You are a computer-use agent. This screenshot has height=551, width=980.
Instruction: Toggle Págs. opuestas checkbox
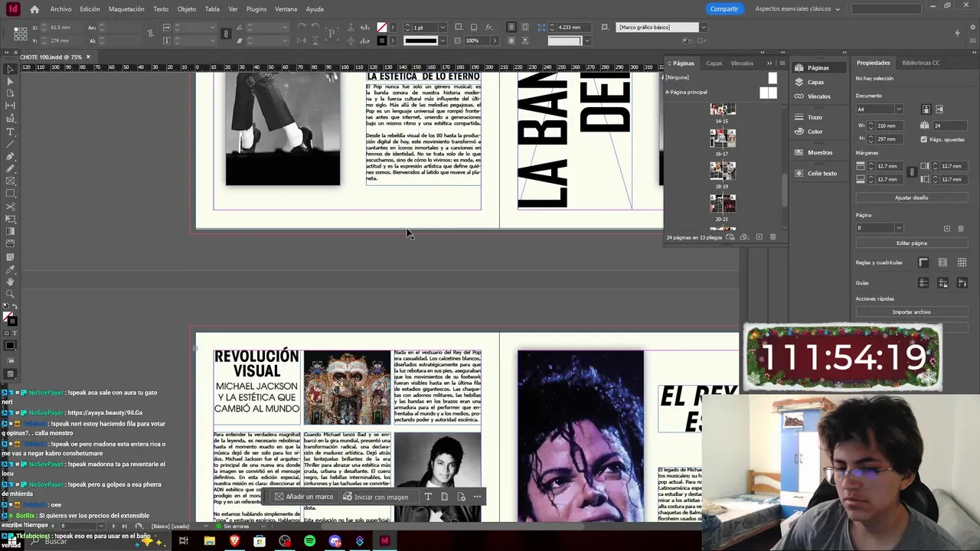[924, 139]
